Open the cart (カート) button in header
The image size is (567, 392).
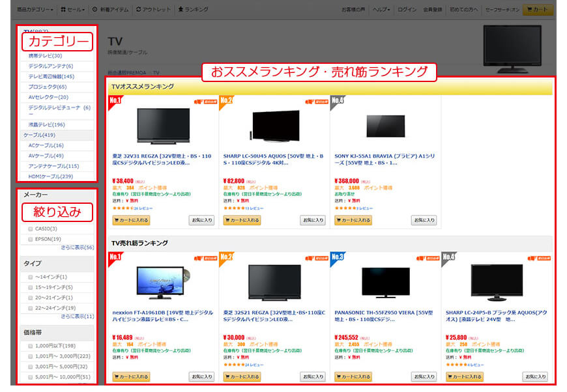538,10
